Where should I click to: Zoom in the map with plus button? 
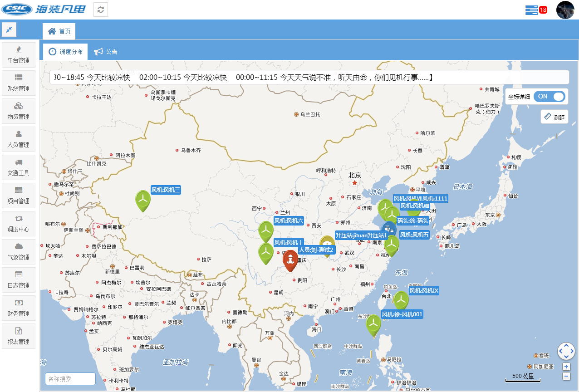pos(566,367)
